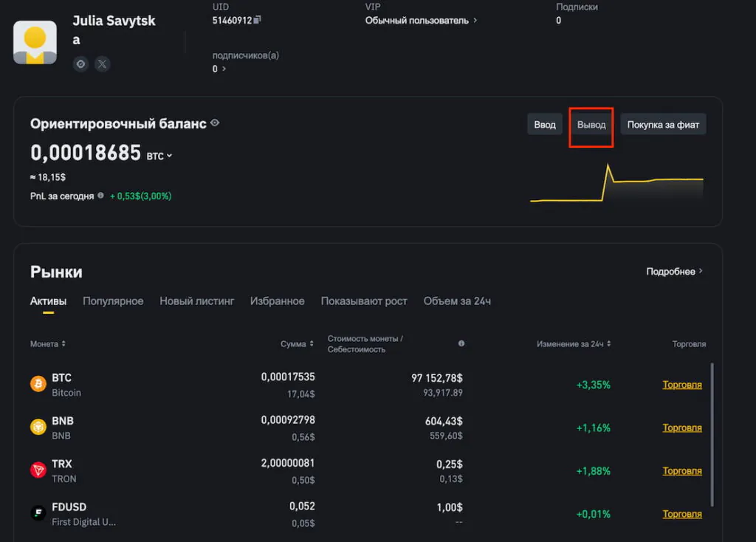Image resolution: width=756 pixels, height=542 pixels.
Task: Click the Покупка за фиат button
Action: 663,124
